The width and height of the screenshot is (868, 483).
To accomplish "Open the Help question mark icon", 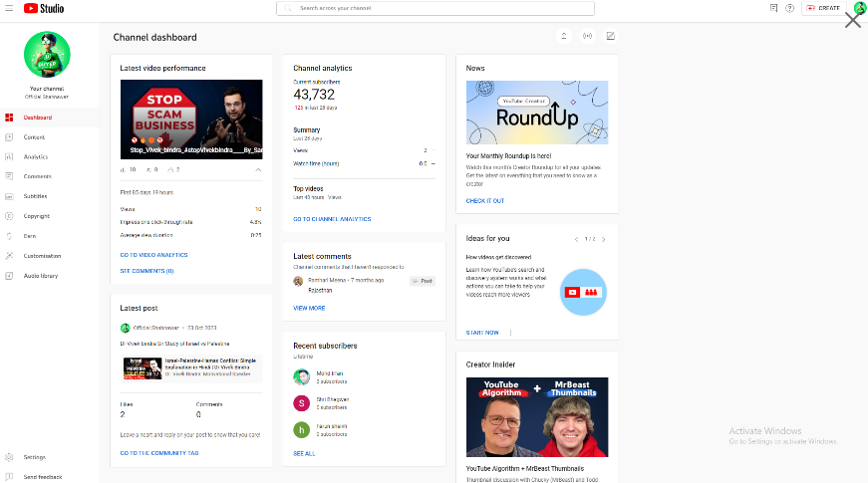I will [x=789, y=8].
